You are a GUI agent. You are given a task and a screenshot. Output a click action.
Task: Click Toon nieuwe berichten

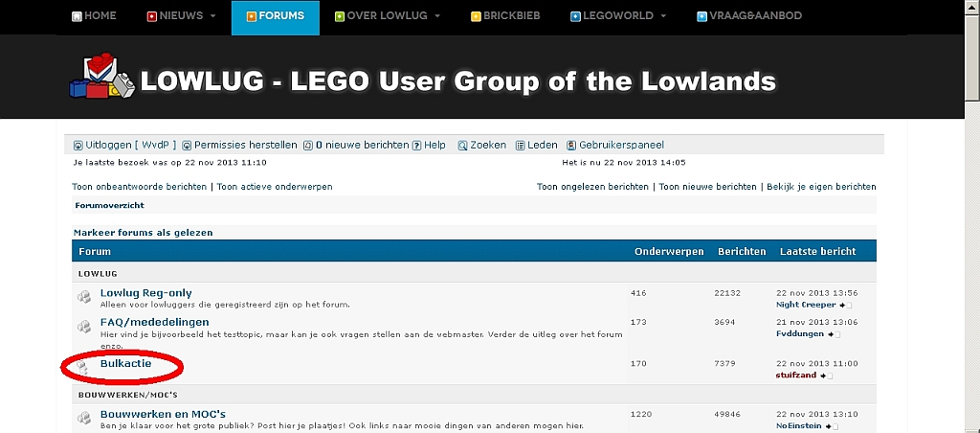pos(707,187)
